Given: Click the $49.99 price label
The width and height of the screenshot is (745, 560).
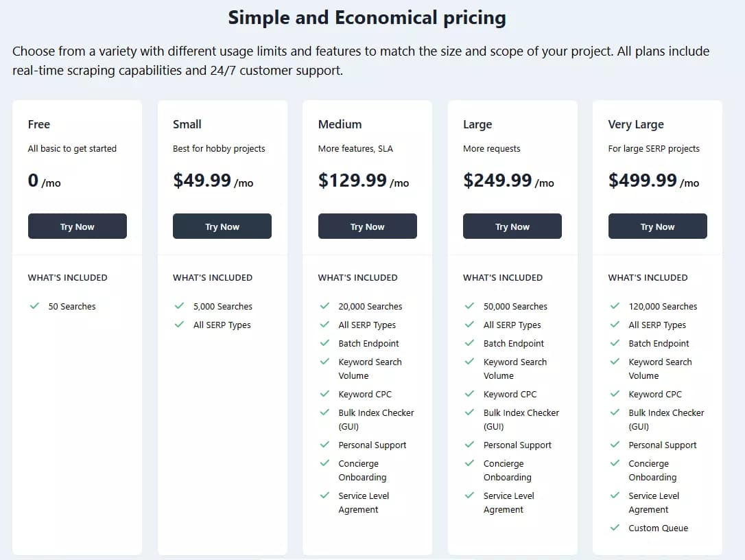Looking at the screenshot, I should (202, 180).
